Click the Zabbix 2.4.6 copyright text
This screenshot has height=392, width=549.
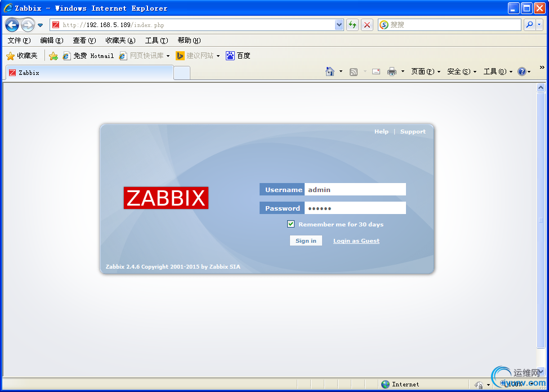[x=173, y=267]
